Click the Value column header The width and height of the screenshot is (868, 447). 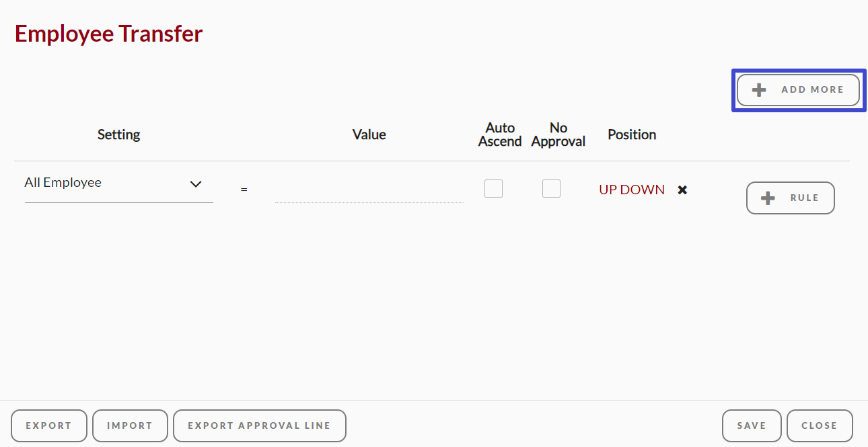(369, 134)
